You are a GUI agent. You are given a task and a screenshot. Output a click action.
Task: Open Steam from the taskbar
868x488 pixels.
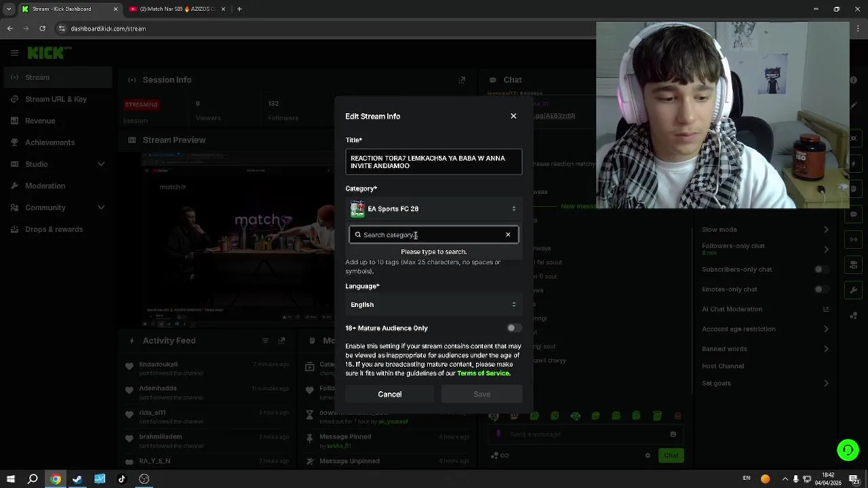tap(77, 479)
